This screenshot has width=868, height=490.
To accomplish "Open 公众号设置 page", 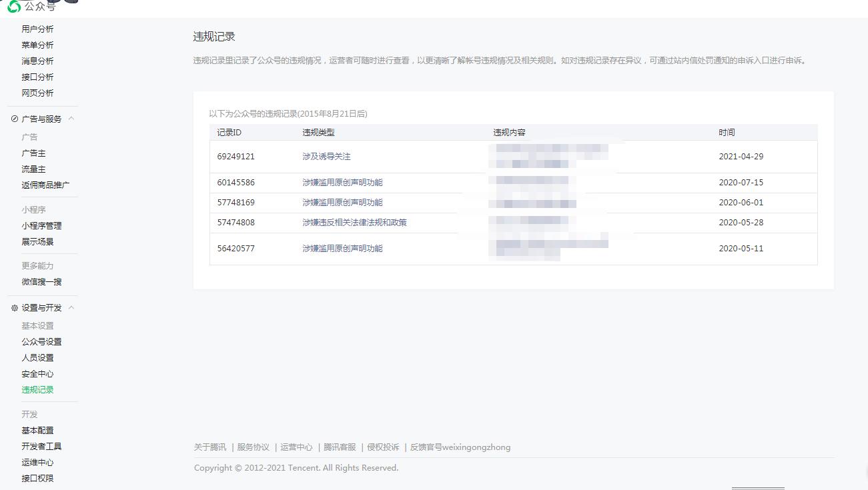I will tap(41, 342).
